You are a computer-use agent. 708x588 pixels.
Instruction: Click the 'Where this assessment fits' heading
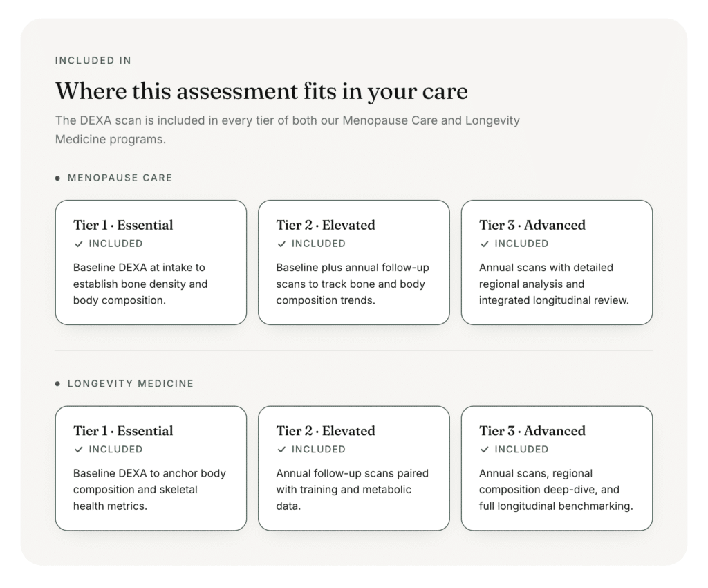261,91
